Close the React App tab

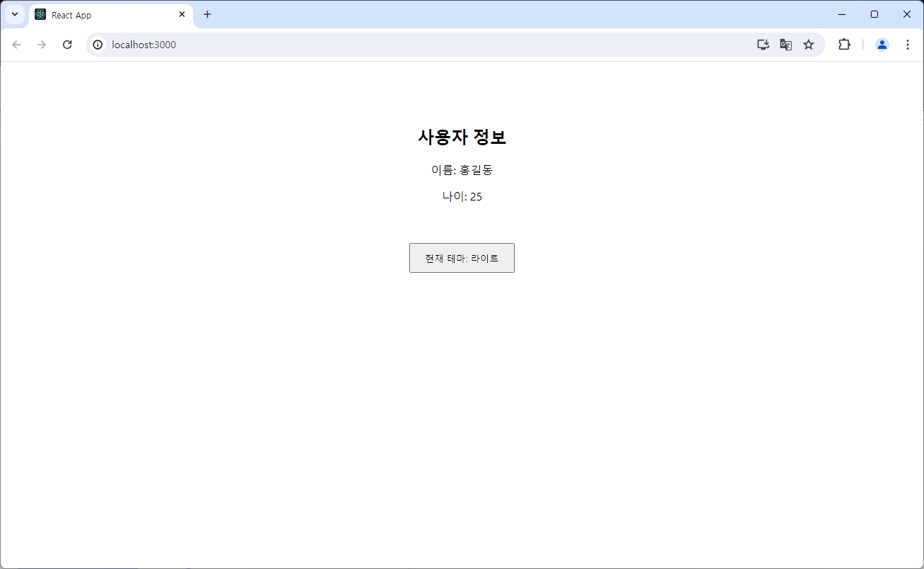coord(182,14)
